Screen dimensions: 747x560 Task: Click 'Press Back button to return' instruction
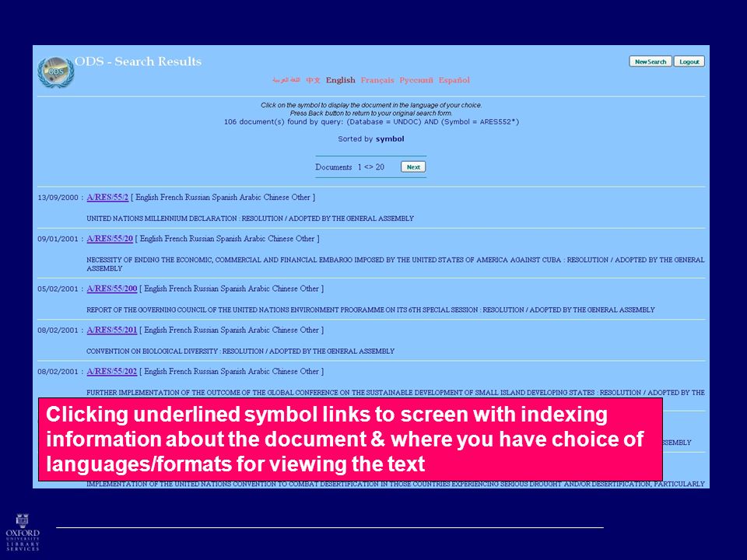pos(371,114)
